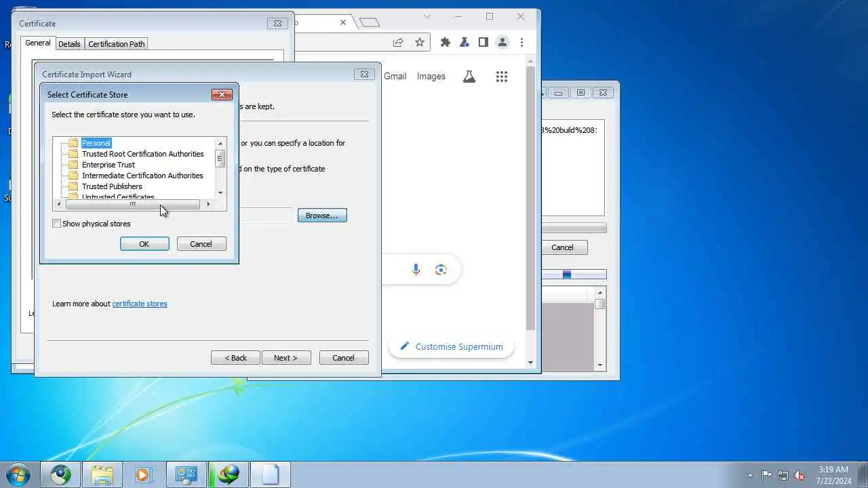868x488 pixels.
Task: Click the browser share page icon
Action: pyautogui.click(x=398, y=42)
